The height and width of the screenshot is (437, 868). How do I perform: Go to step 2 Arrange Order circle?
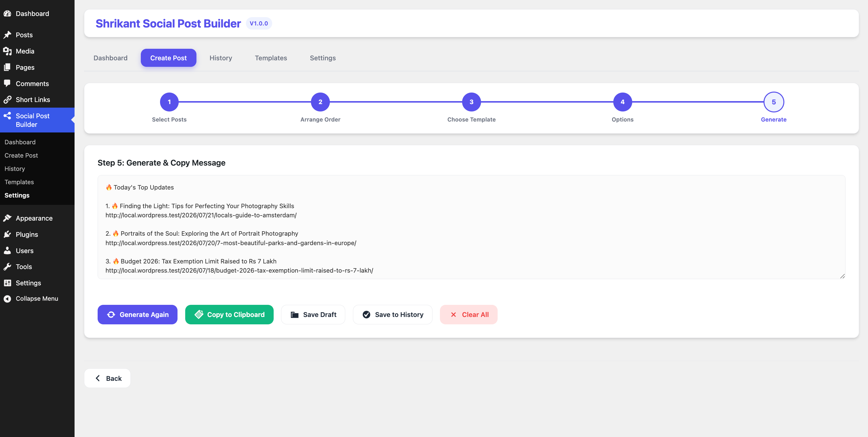tap(320, 102)
